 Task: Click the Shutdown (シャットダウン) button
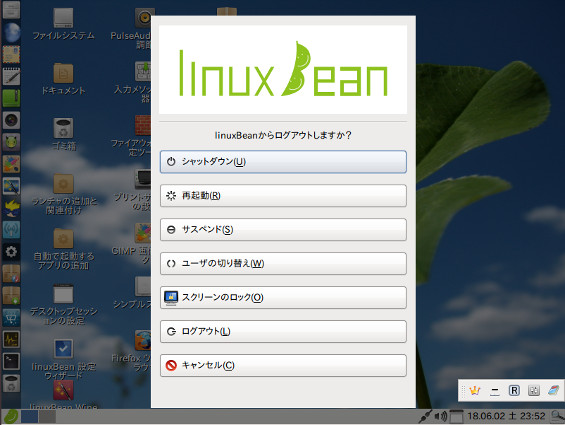click(x=283, y=162)
